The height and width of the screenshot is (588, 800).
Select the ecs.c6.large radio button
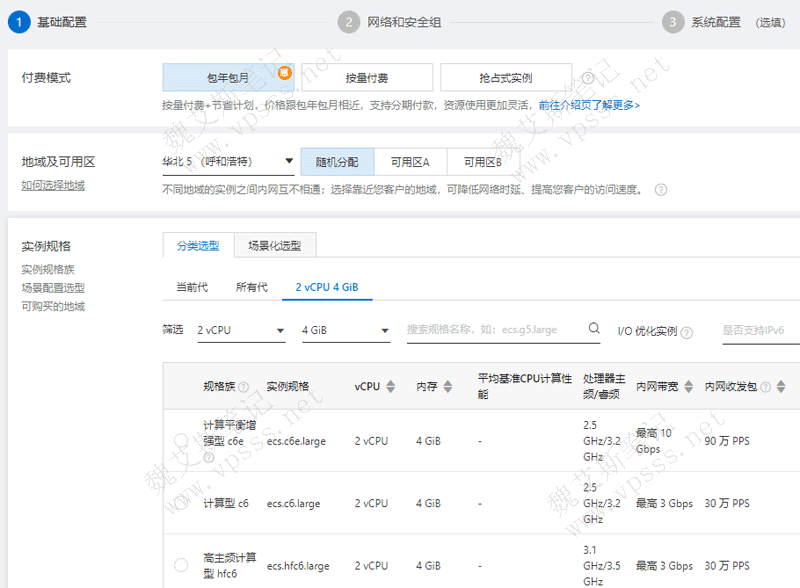coord(181,503)
